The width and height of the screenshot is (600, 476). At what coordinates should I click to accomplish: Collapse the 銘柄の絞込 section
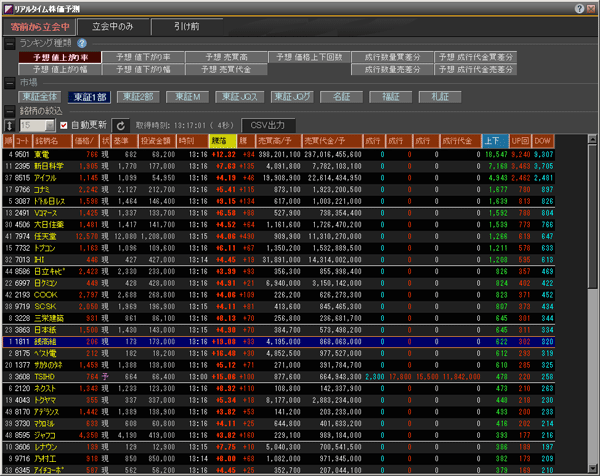pos(9,110)
